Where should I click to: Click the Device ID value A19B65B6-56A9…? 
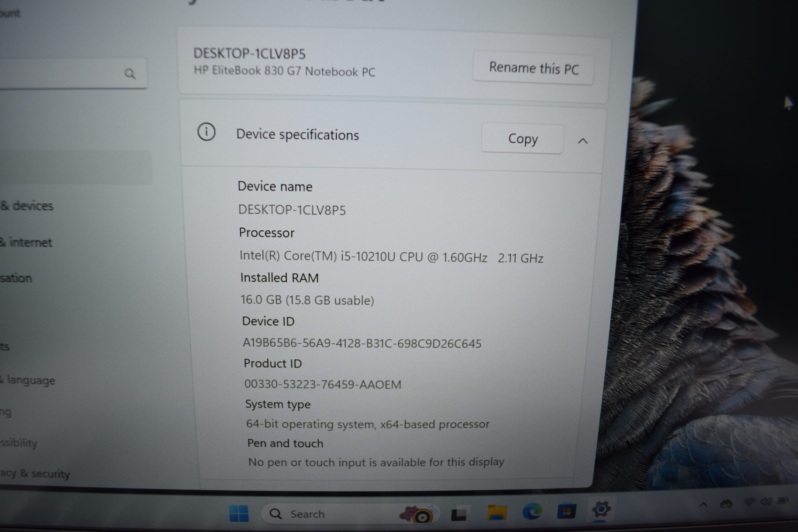click(362, 343)
